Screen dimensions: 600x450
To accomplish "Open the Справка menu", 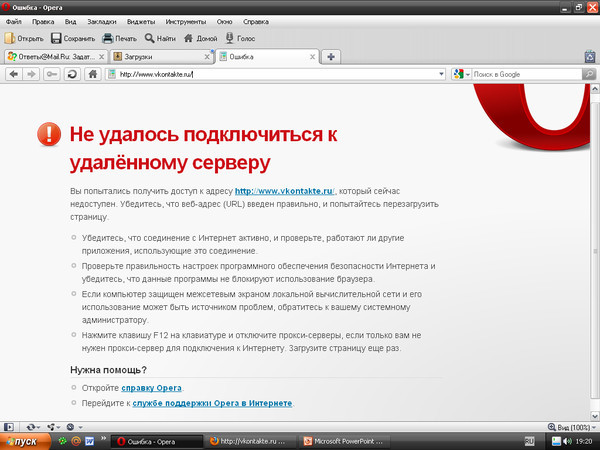I will click(x=256, y=22).
